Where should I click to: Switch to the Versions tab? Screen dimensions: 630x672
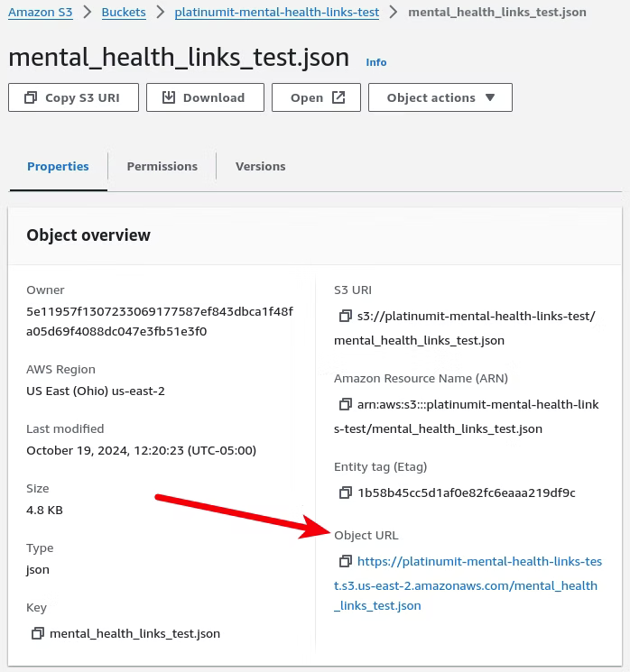click(x=260, y=166)
